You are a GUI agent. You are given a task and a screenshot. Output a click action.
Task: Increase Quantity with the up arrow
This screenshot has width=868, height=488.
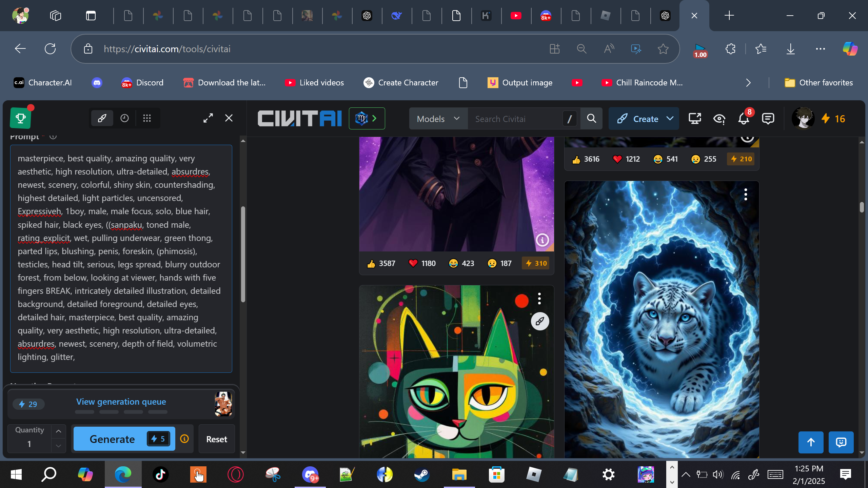[x=58, y=431]
